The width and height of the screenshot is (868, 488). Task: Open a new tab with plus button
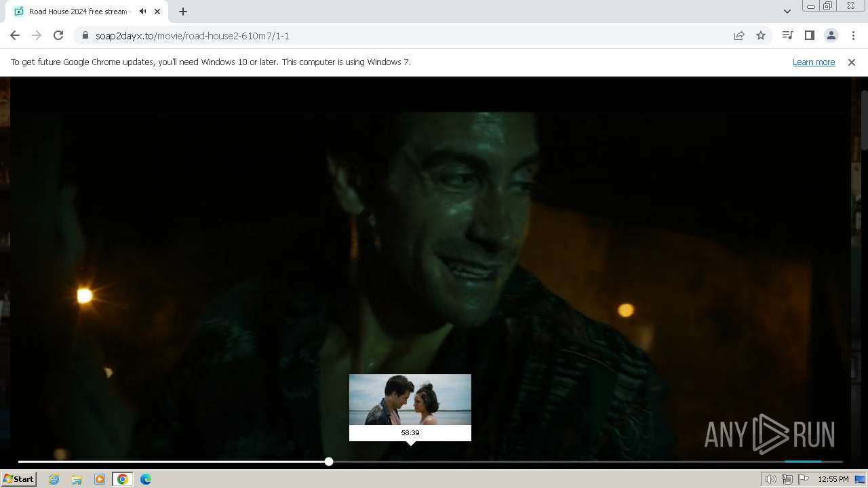182,12
